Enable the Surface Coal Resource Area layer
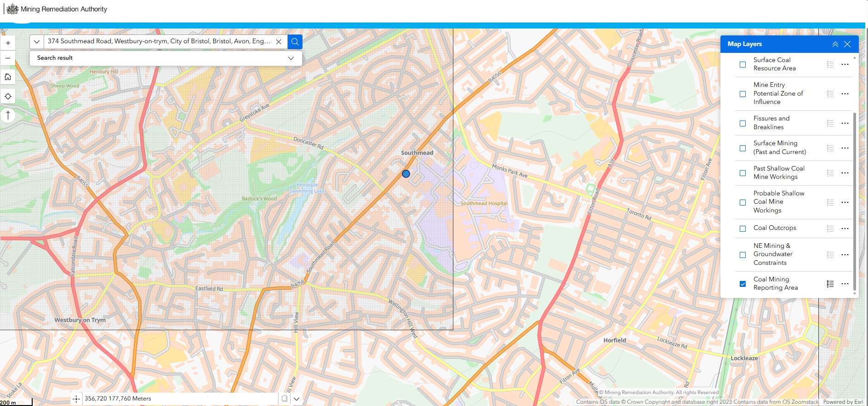The width and height of the screenshot is (868, 406). [x=742, y=64]
